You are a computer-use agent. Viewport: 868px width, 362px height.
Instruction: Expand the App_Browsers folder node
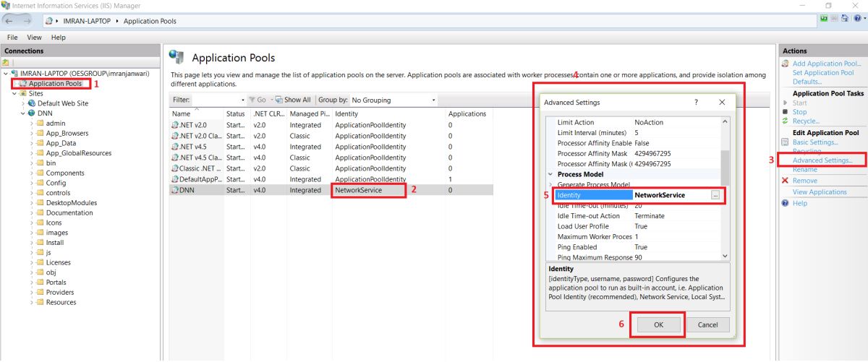click(32, 134)
